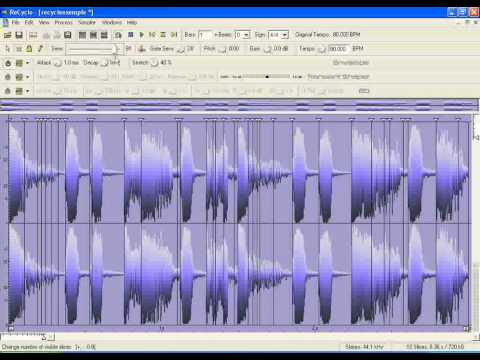
Task: Click the waveform overview strip above the editor
Action: point(239,106)
